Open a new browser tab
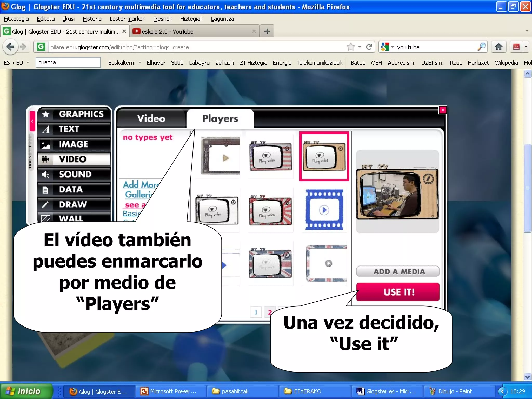Image resolution: width=532 pixels, height=399 pixels. pos(267,31)
